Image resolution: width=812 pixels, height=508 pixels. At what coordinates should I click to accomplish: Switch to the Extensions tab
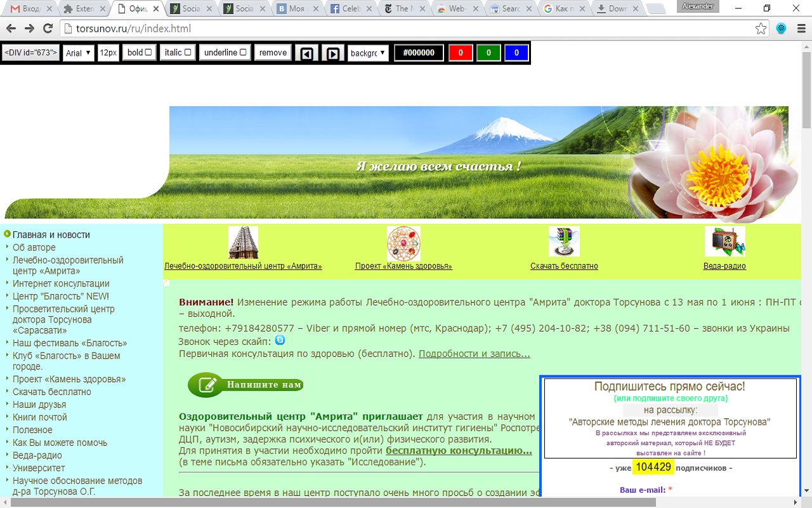(82, 9)
